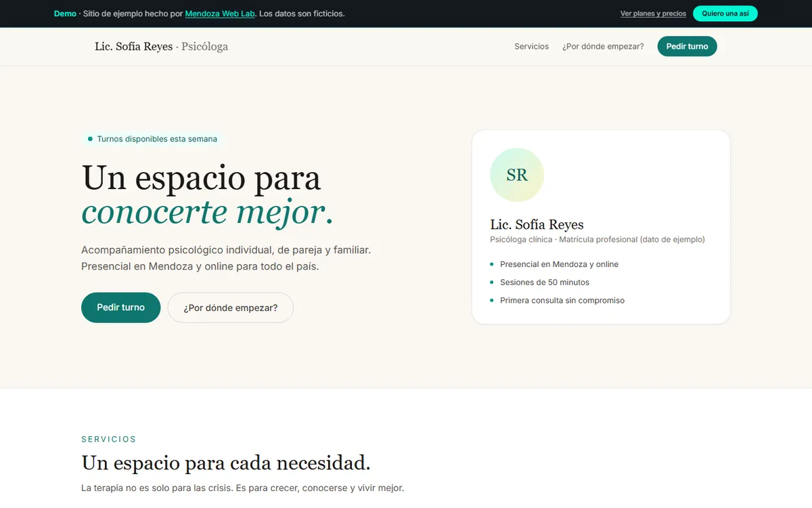The height and width of the screenshot is (508, 812).
Task: Click the Pedir turno hero button
Action: [x=120, y=308]
